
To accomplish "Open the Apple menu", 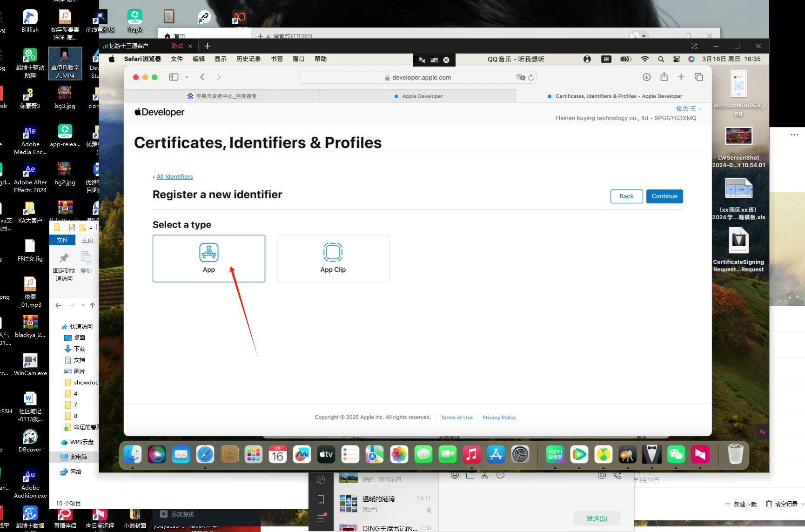I will (112, 59).
